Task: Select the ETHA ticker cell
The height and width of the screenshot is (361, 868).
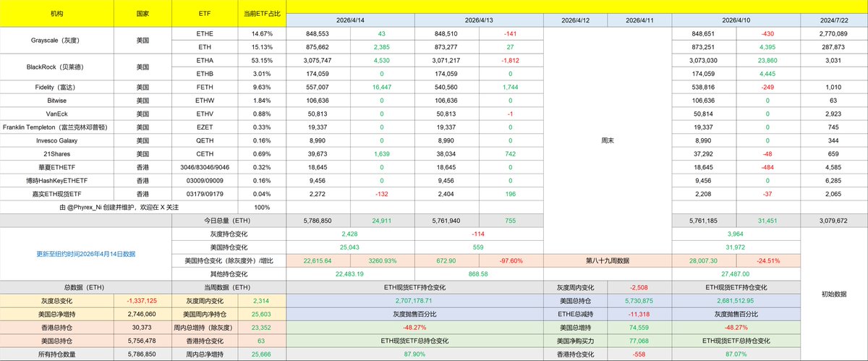Action: (x=206, y=60)
